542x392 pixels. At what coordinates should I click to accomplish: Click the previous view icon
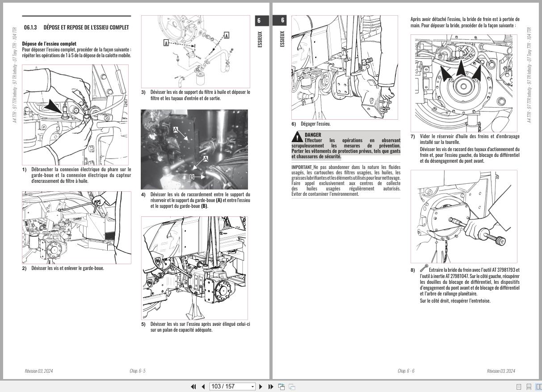(282, 387)
